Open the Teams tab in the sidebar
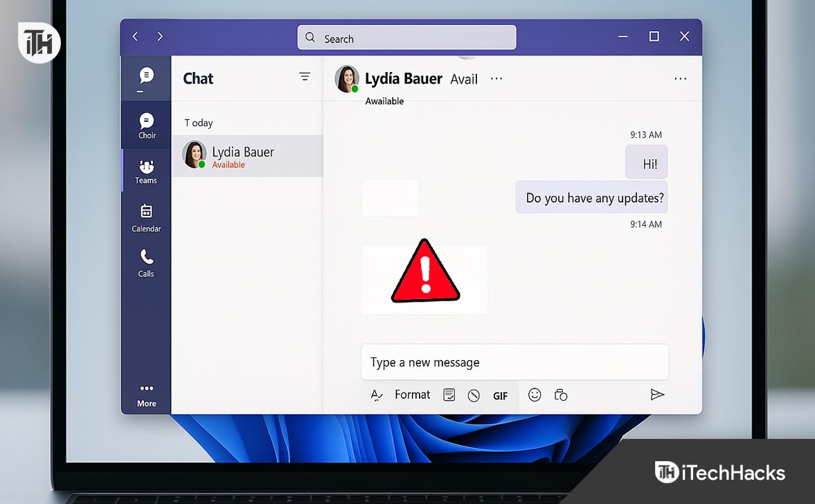 coord(146,170)
